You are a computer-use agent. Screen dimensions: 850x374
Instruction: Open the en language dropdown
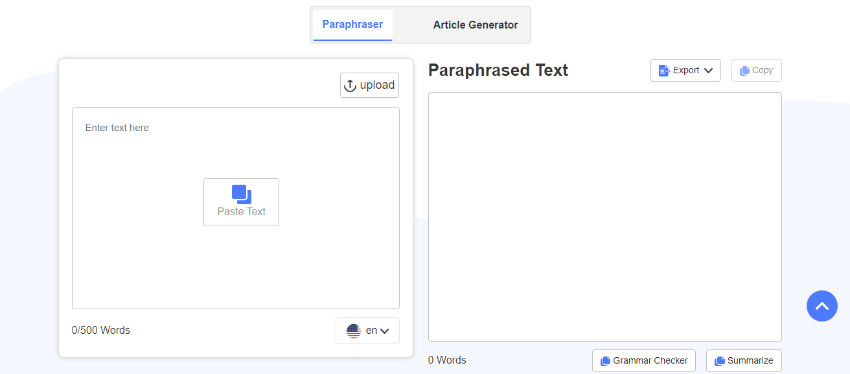pyautogui.click(x=368, y=331)
